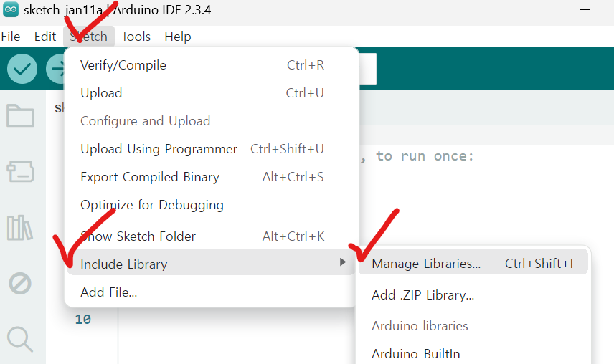Image resolution: width=614 pixels, height=364 pixels.
Task: Select Configure and Upload entry
Action: (x=212, y=121)
